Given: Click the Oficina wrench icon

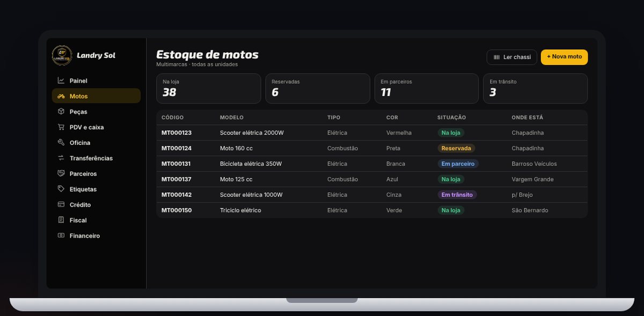Looking at the screenshot, I should [x=61, y=143].
